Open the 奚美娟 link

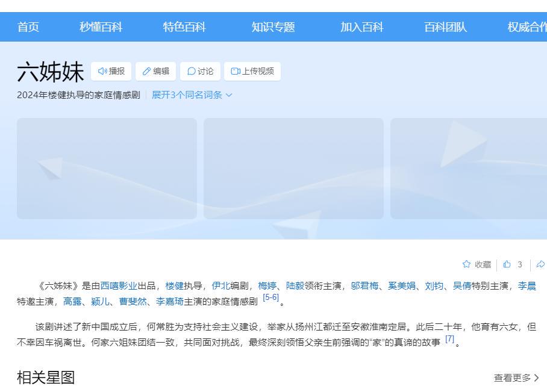coord(402,286)
